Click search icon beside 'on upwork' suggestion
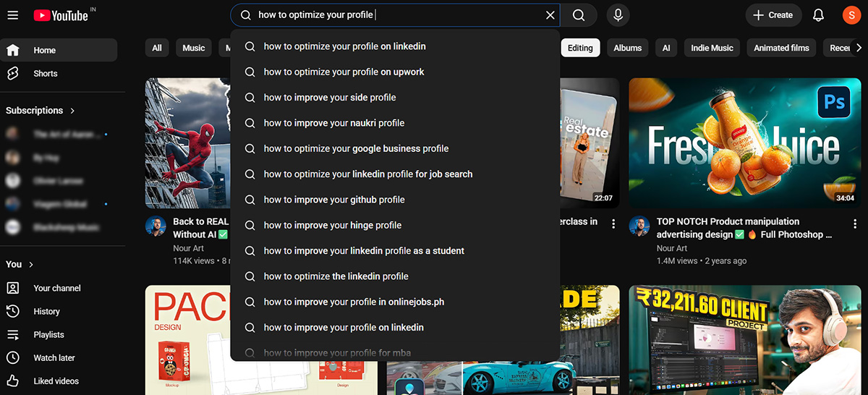This screenshot has width=868, height=395. 250,72
